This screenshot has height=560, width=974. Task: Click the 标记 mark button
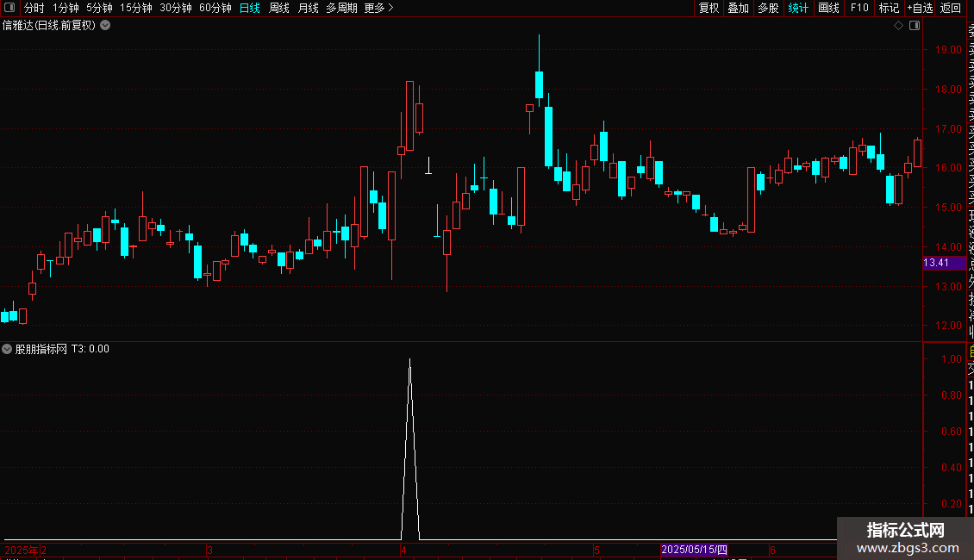click(x=889, y=8)
